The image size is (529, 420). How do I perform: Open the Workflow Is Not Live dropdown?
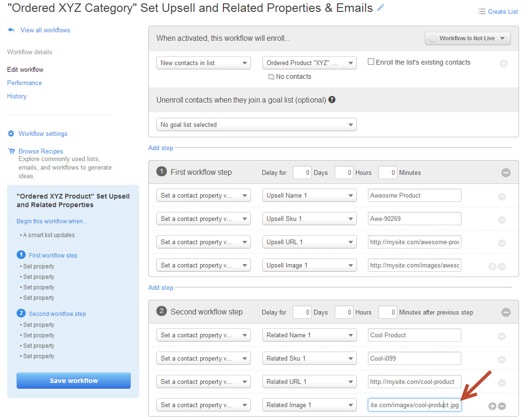pos(468,38)
